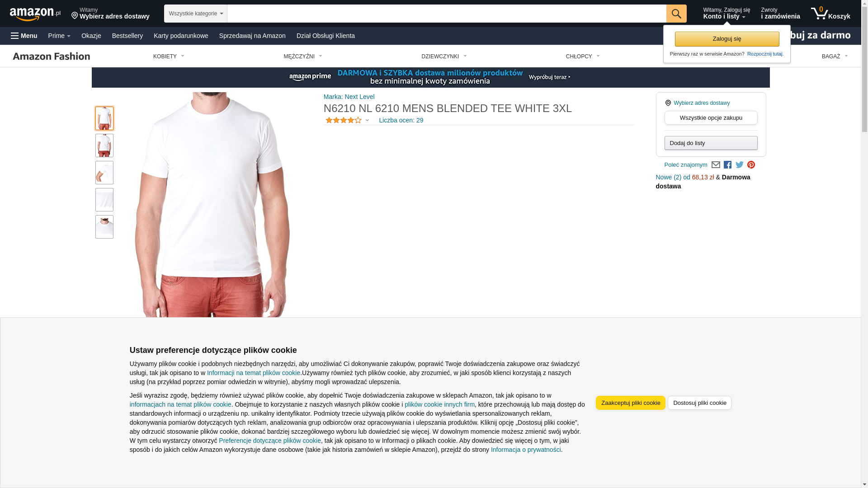
Task: Open star rating breakdown popover
Action: tap(347, 120)
